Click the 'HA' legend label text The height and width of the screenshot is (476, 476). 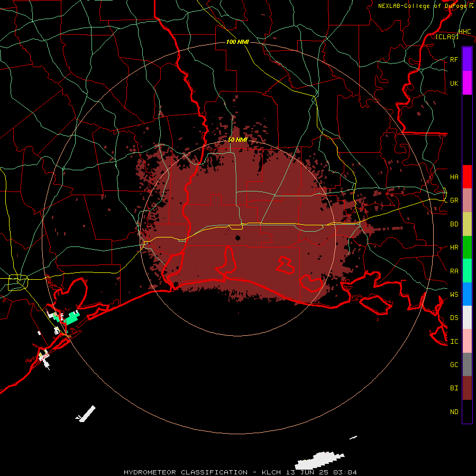coord(454,177)
